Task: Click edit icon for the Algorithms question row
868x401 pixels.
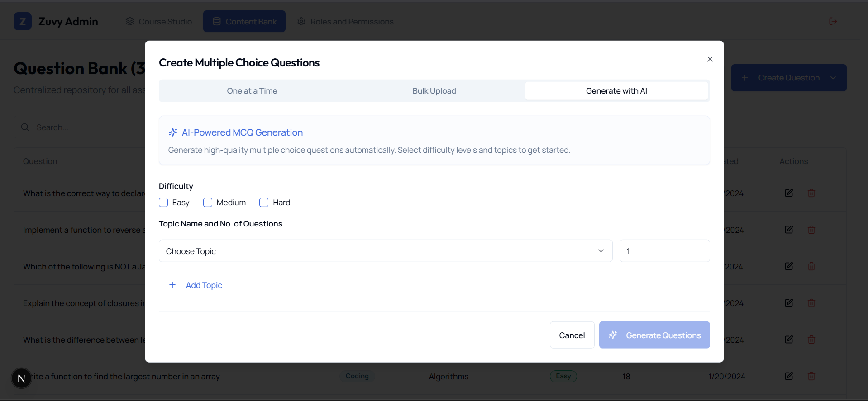Action: pyautogui.click(x=788, y=376)
